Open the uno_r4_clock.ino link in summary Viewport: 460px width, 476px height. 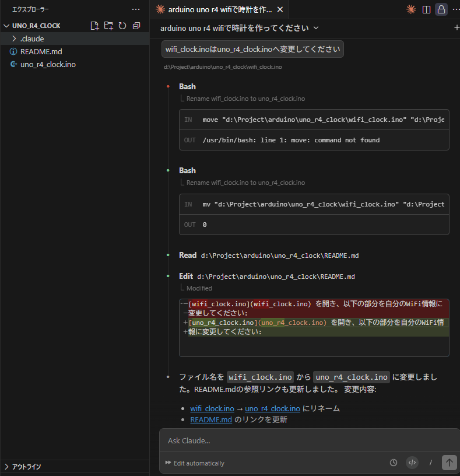272,408
